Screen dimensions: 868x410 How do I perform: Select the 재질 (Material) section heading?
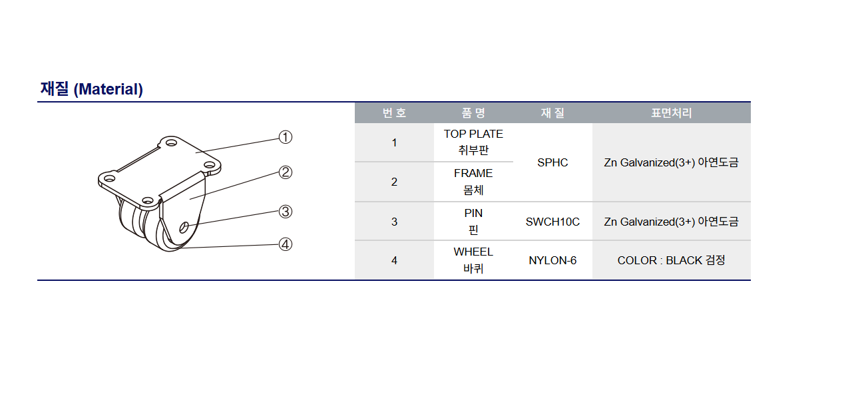click(92, 89)
